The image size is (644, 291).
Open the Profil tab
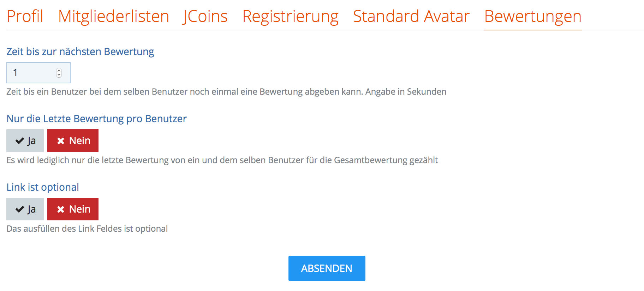25,16
